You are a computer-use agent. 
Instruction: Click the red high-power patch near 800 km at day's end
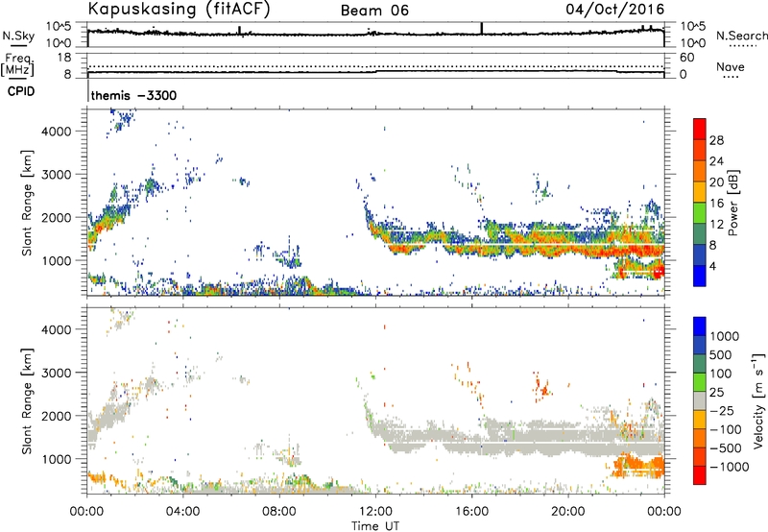659,271
